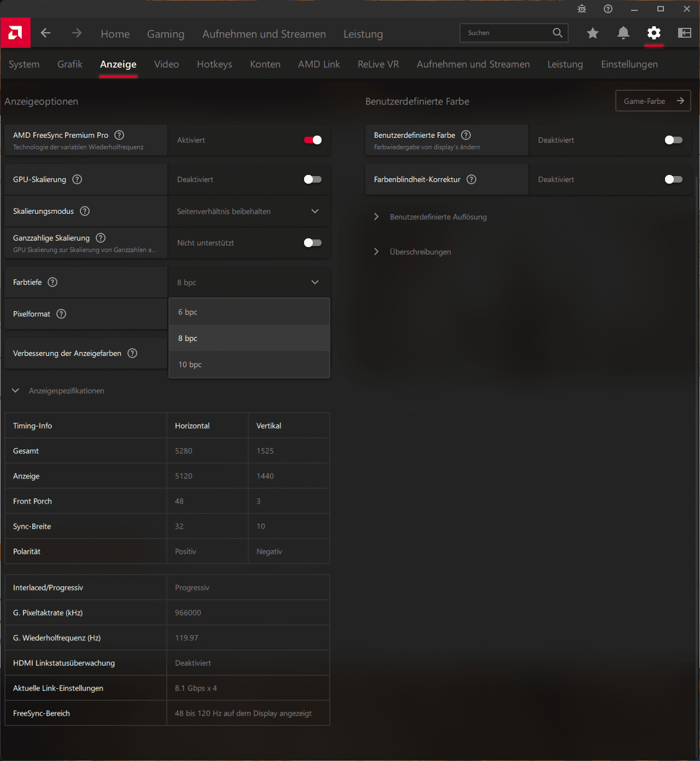Collapse the Farbtiefe 8 bpc dropdown

click(249, 282)
